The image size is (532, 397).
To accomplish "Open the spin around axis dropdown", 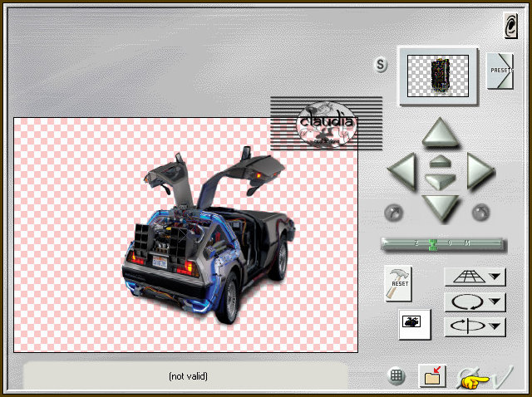I will click(x=475, y=326).
